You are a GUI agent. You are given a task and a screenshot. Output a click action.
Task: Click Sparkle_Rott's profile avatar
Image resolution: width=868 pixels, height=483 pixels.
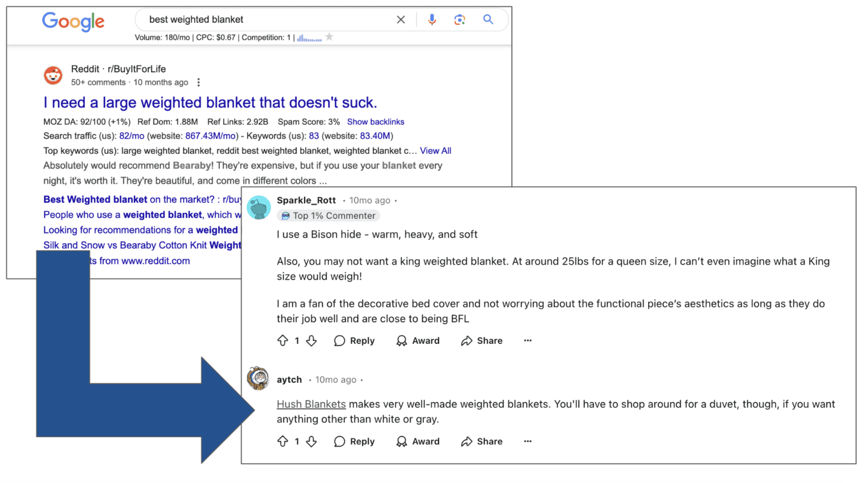(x=259, y=208)
